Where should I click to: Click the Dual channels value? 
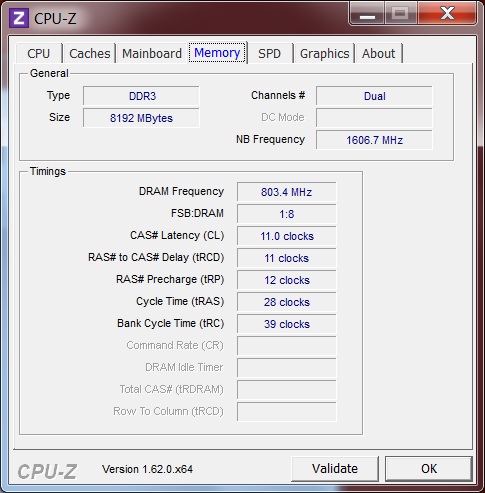tap(374, 96)
